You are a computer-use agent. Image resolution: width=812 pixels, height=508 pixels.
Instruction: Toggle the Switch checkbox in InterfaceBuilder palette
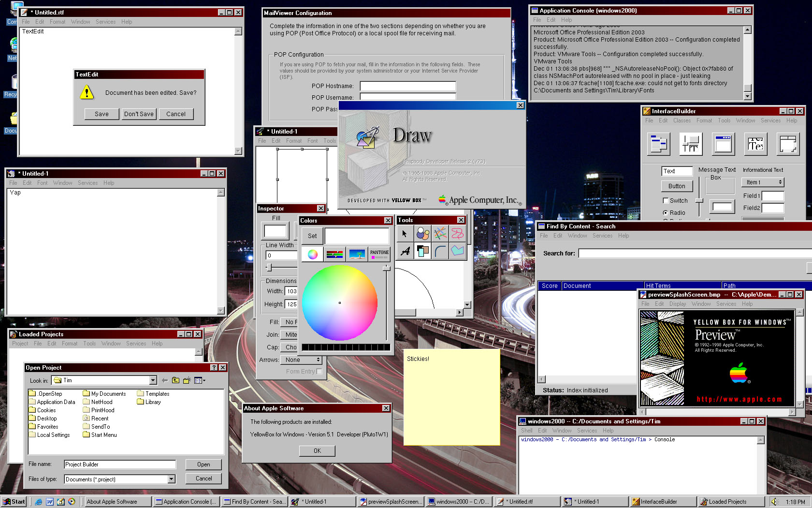pyautogui.click(x=666, y=201)
